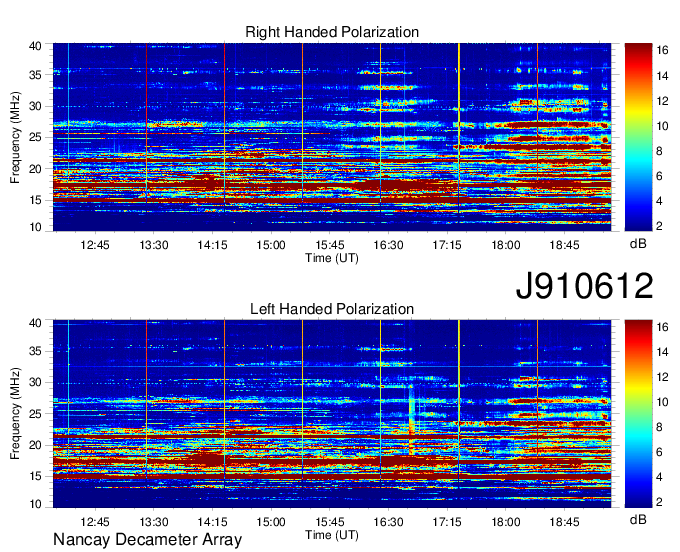This screenshot has width=680, height=552.
Task: Click the 17:15 tick label on bottom plot
Action: pyautogui.click(x=447, y=522)
